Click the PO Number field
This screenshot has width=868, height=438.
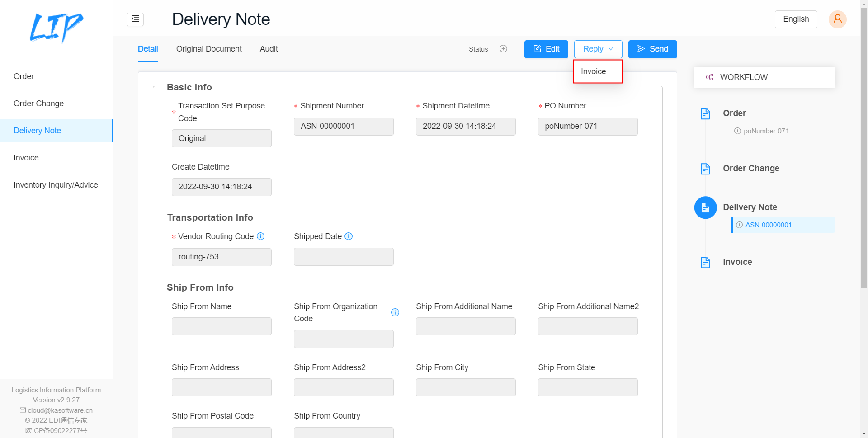[588, 127]
